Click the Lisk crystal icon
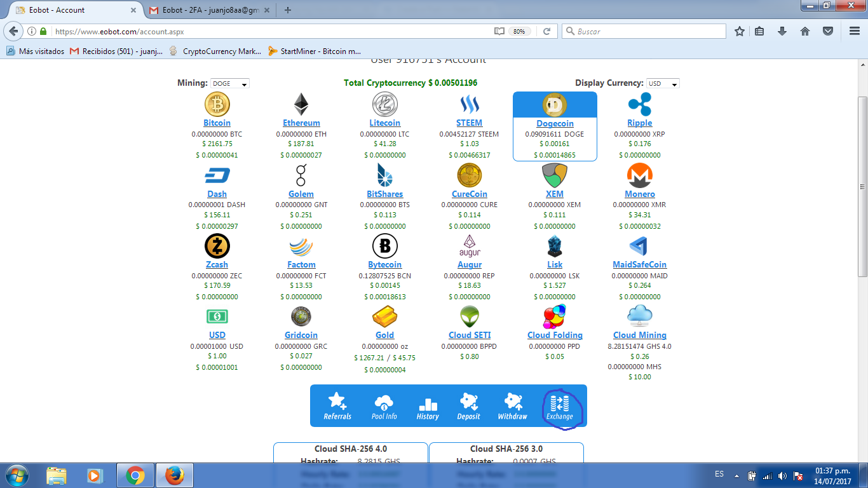868x488 pixels. click(x=555, y=246)
